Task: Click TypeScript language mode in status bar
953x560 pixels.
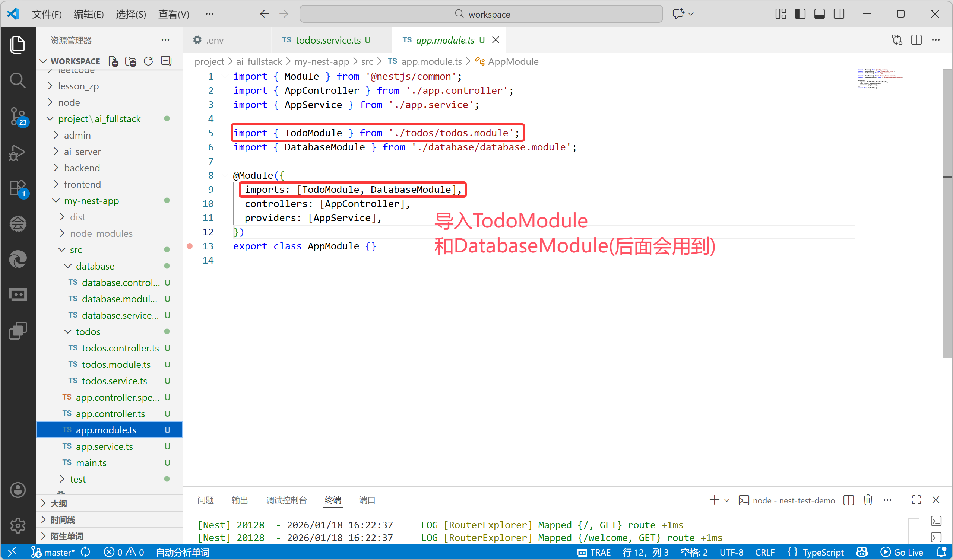Action: coord(823,553)
